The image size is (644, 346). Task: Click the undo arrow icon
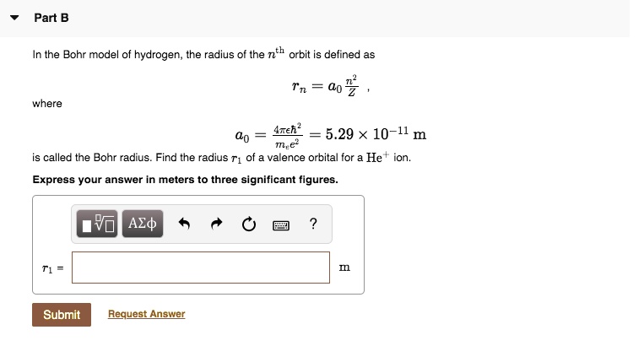pos(185,224)
